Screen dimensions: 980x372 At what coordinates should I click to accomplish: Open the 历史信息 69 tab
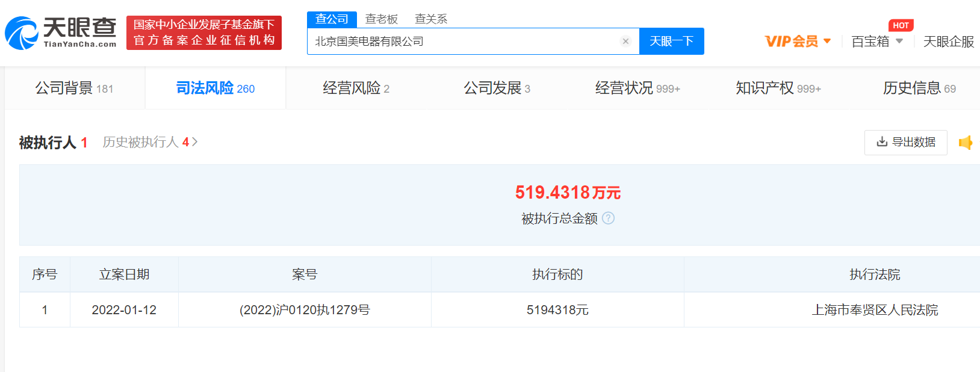tap(920, 88)
